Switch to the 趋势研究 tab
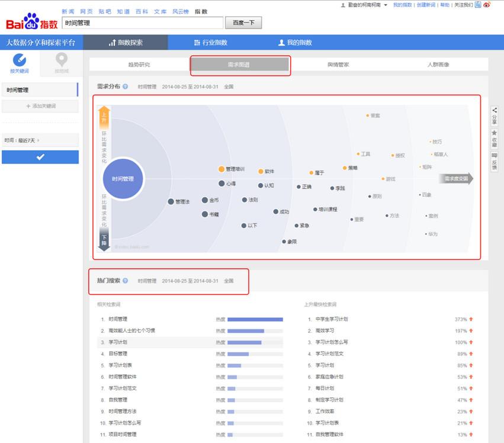This screenshot has width=504, height=443. [139, 65]
